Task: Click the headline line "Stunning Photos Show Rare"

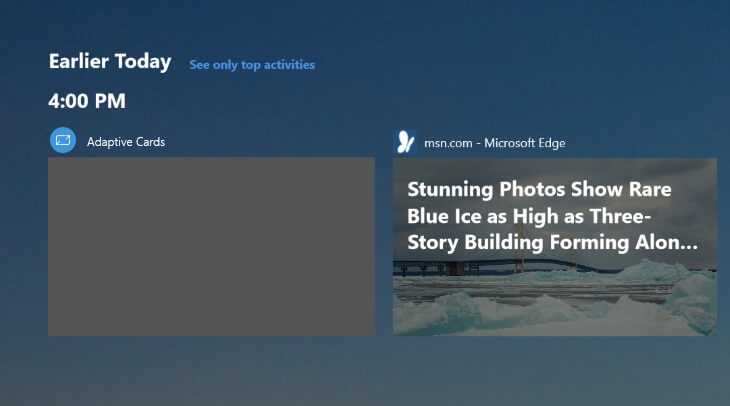Action: (539, 190)
